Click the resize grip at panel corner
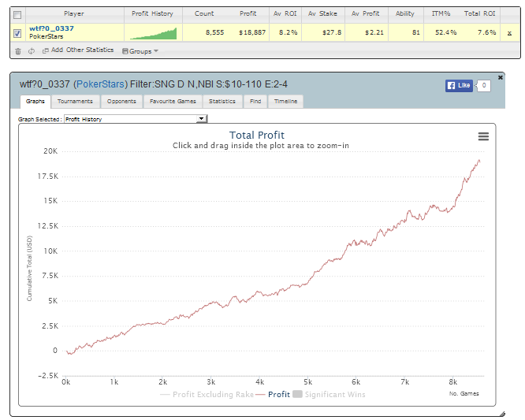The width and height of the screenshot is (525, 420). (x=502, y=414)
